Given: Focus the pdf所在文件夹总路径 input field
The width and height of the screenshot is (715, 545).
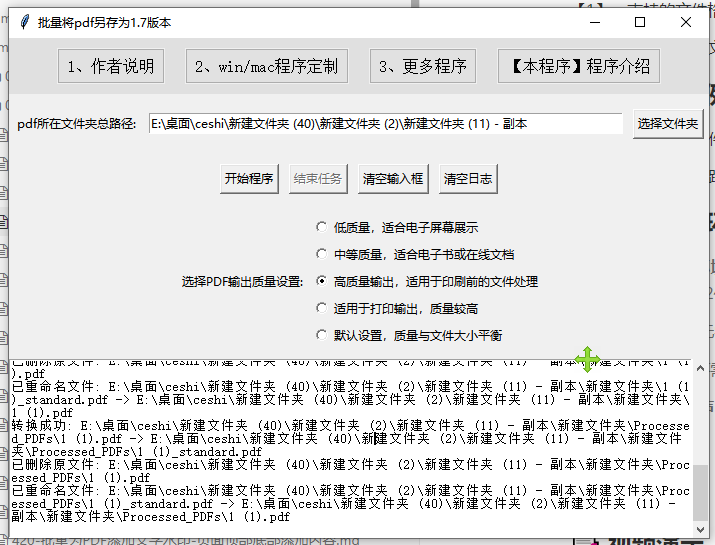Looking at the screenshot, I should pyautogui.click(x=385, y=124).
